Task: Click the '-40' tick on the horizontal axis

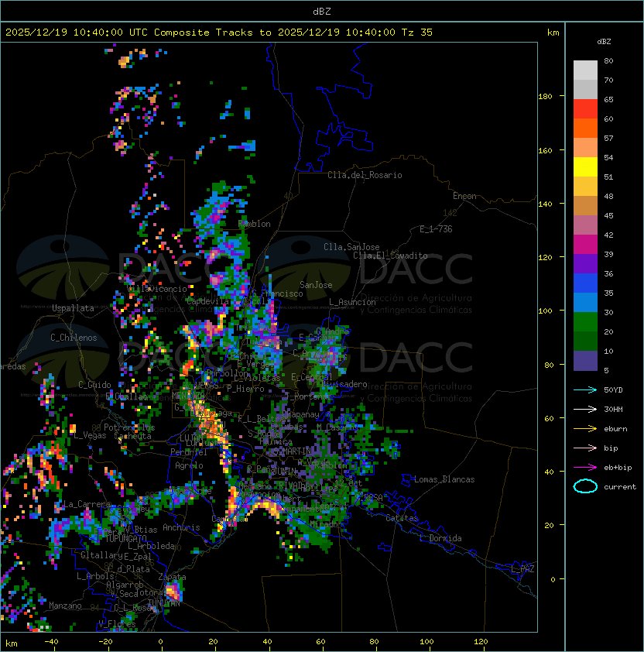Action: 51,642
